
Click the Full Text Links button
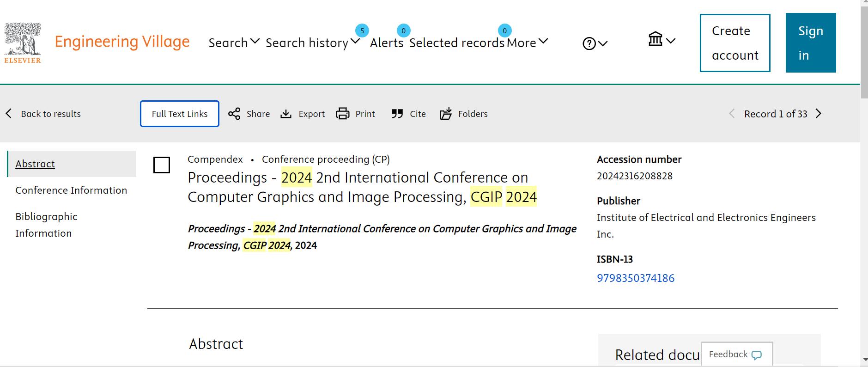(180, 114)
